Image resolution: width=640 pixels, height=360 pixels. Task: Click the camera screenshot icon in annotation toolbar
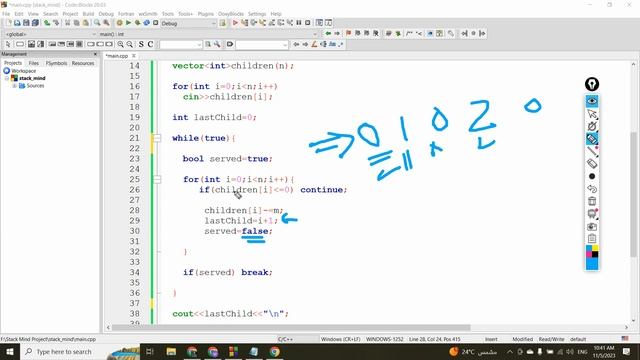tap(592, 227)
